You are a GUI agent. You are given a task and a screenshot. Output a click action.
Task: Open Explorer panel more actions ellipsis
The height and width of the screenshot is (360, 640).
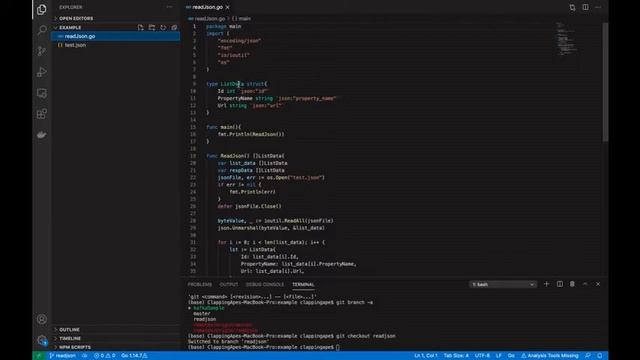[x=169, y=7]
